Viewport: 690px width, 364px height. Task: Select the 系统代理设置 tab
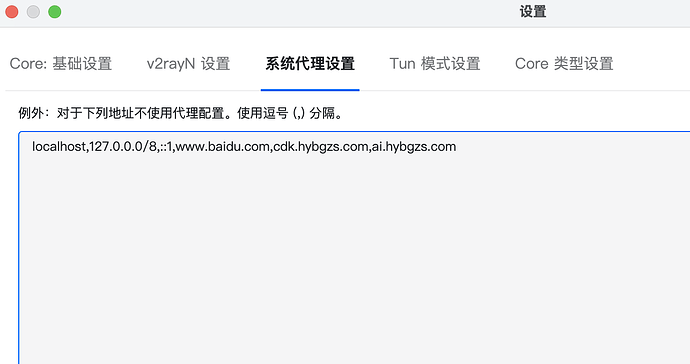[x=310, y=64]
